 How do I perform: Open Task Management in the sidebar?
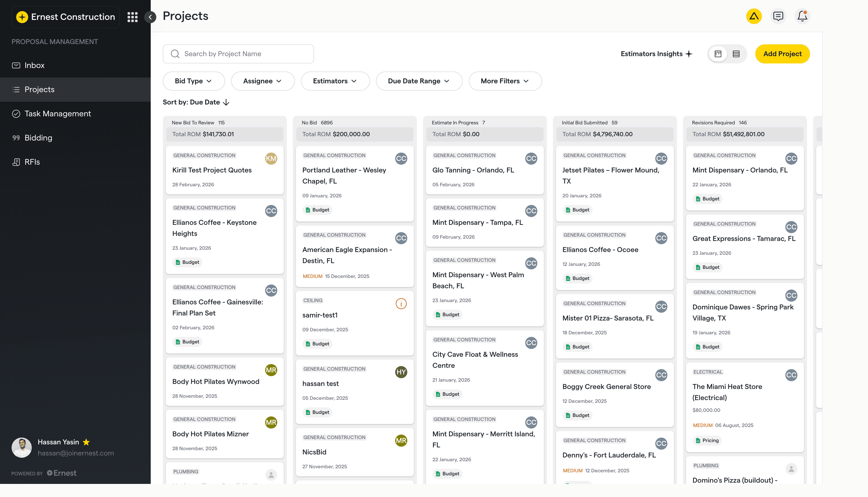pyautogui.click(x=58, y=113)
